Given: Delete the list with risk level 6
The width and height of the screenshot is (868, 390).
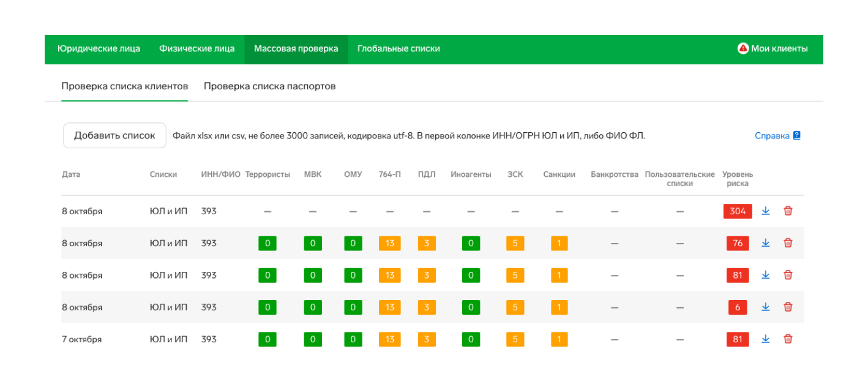Looking at the screenshot, I should [x=788, y=307].
